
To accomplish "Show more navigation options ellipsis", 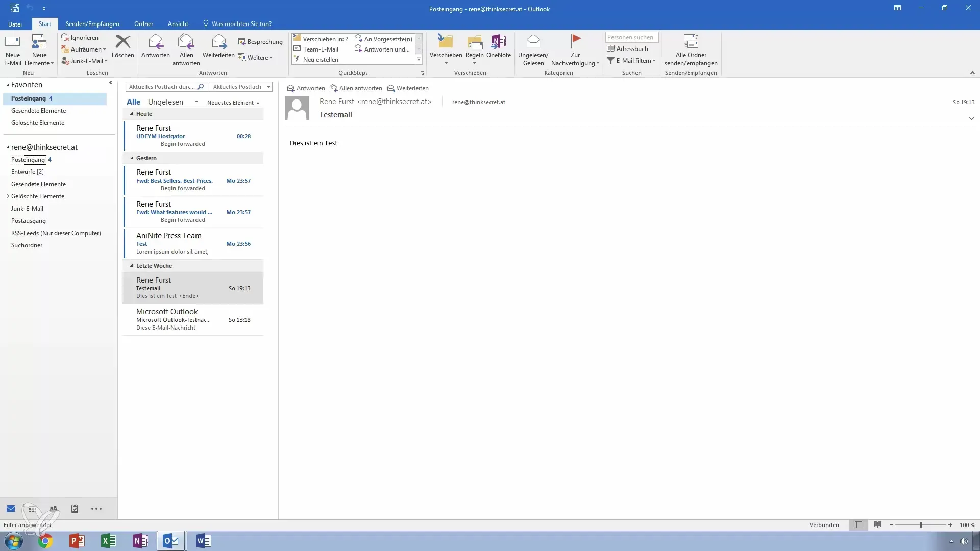I will coord(96,509).
